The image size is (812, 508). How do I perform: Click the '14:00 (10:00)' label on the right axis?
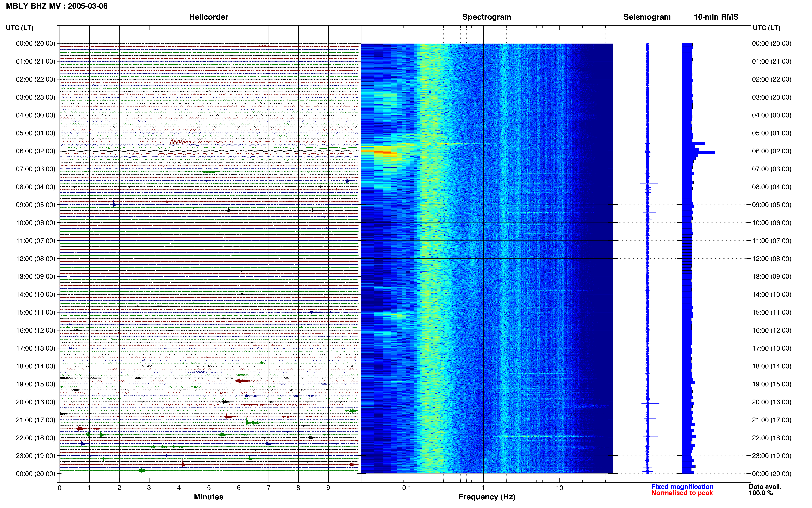click(772, 294)
